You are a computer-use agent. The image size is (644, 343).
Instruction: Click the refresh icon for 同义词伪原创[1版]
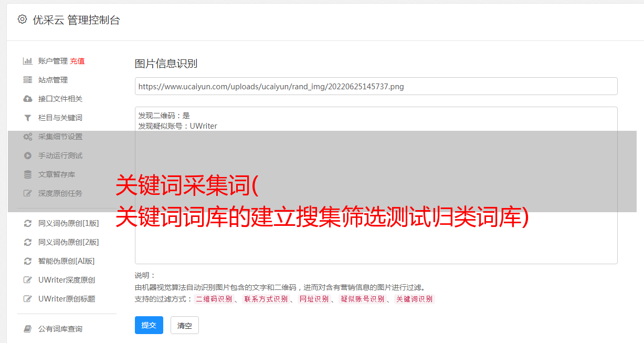(28, 223)
